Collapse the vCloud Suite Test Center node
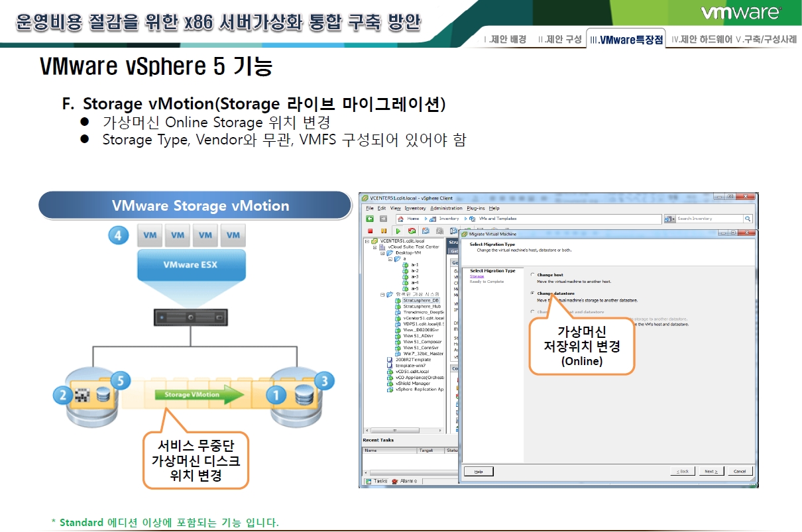Screen dimensions: 802x532 click(374, 246)
